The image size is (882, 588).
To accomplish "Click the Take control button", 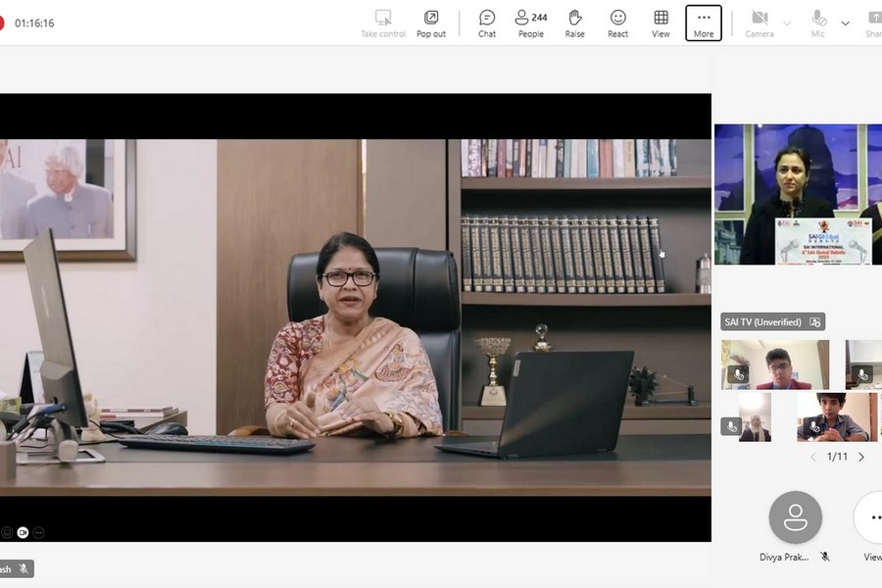I will tap(383, 23).
